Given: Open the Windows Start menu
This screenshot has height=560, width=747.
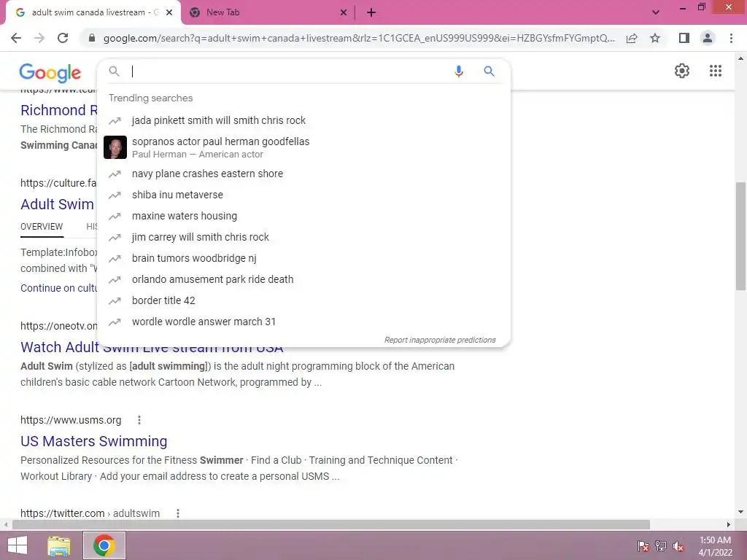Looking at the screenshot, I should (x=18, y=545).
